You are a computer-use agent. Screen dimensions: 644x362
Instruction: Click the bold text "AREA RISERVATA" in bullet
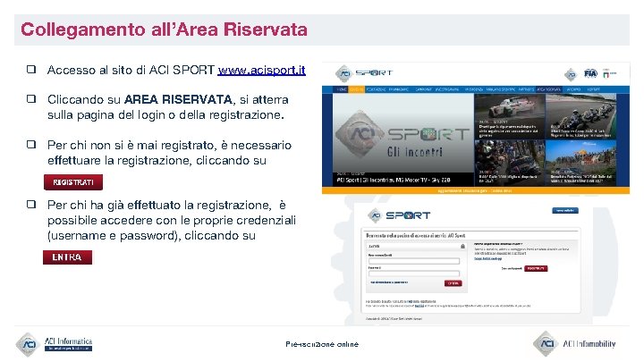coord(178,100)
